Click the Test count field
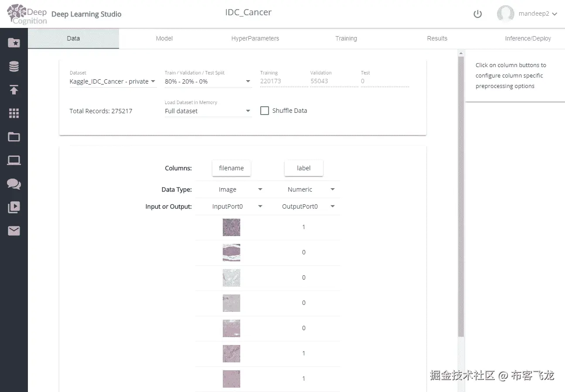565x392 pixels. (385, 81)
